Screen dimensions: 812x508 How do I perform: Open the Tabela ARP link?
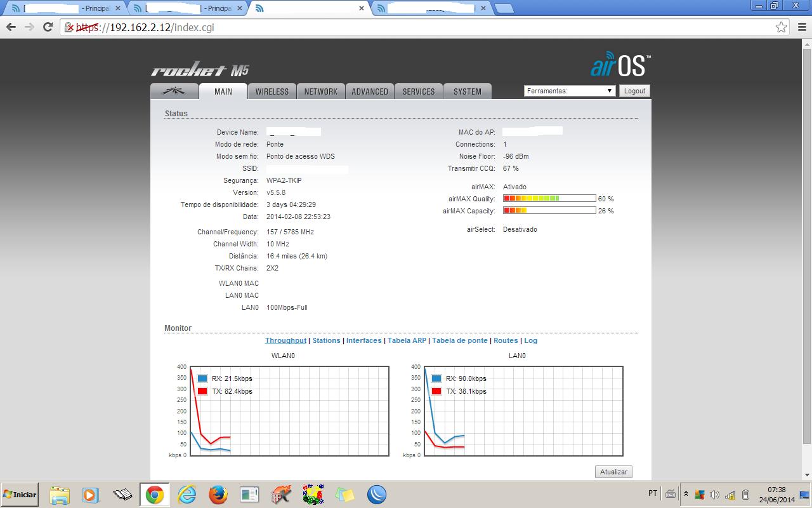click(x=407, y=340)
